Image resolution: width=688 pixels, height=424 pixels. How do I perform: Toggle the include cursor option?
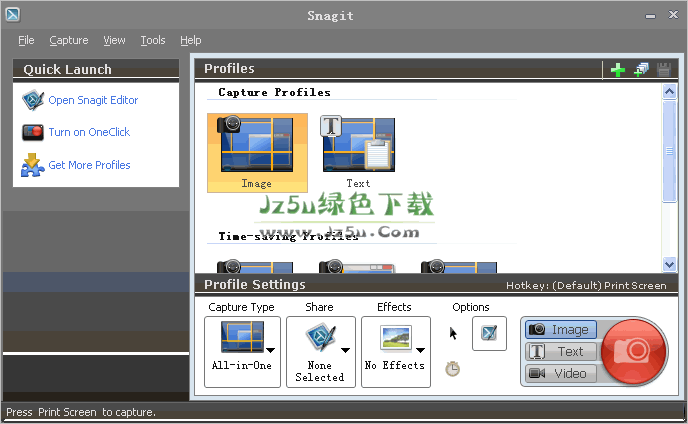[453, 334]
